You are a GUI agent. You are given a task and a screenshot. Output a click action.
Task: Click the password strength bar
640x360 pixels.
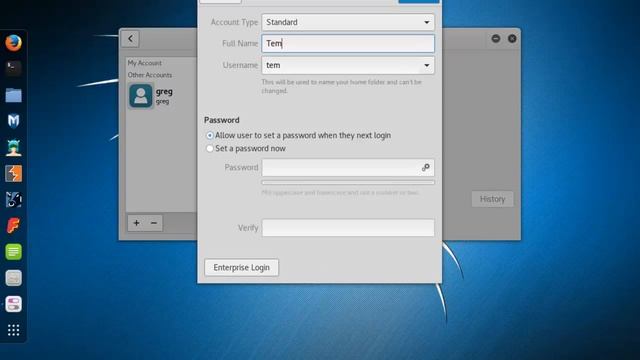[348, 182]
